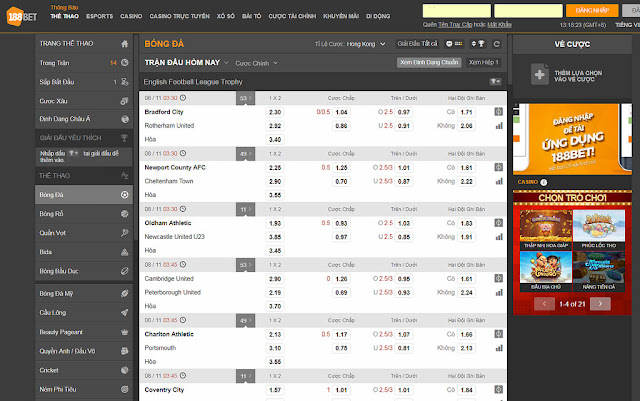The height and width of the screenshot is (401, 640).
Task: Refresh odds with reload icon
Action: click(496, 44)
